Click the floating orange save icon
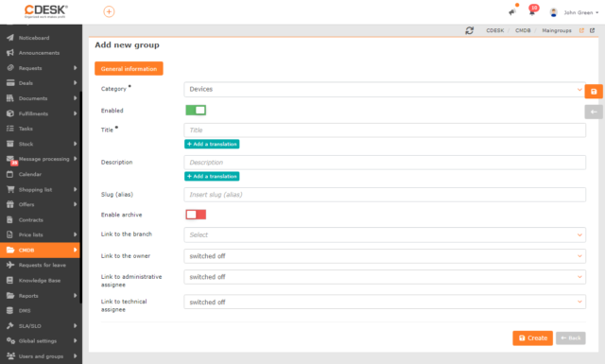The width and height of the screenshot is (605, 364). 594,92
